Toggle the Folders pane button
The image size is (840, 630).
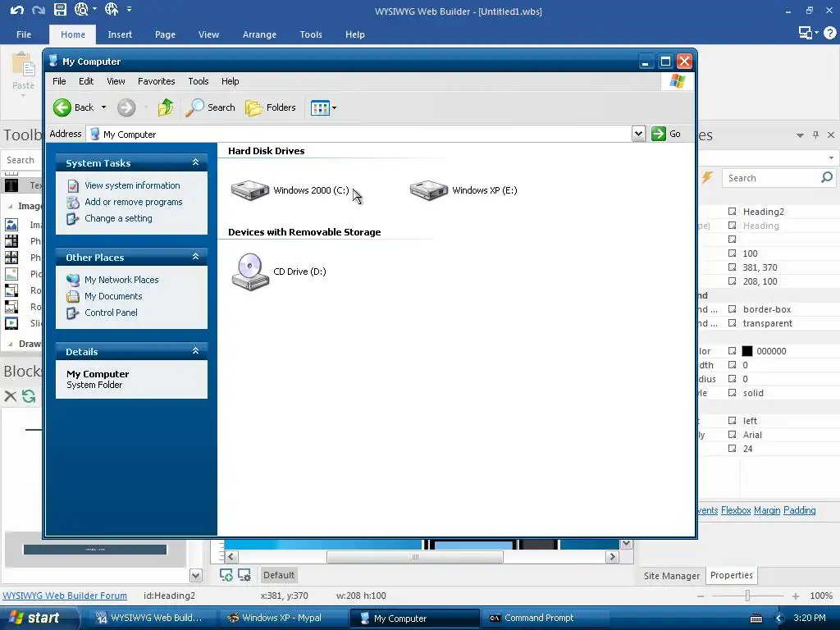[271, 107]
